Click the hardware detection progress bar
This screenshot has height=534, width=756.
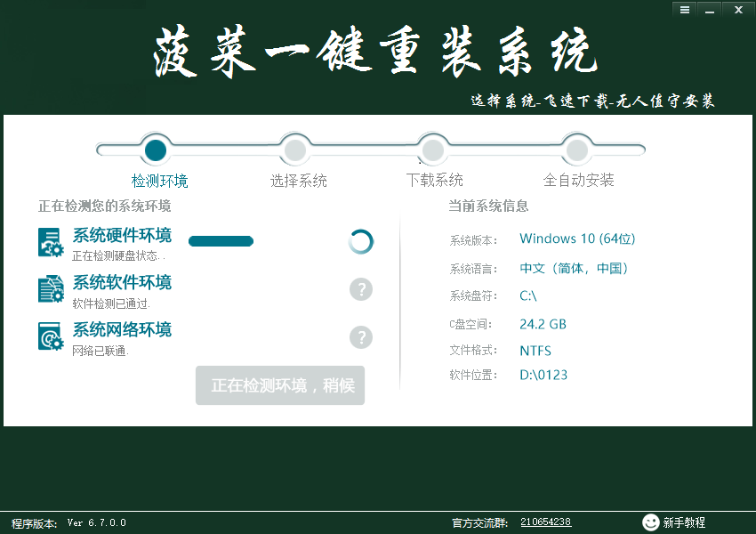tap(221, 241)
